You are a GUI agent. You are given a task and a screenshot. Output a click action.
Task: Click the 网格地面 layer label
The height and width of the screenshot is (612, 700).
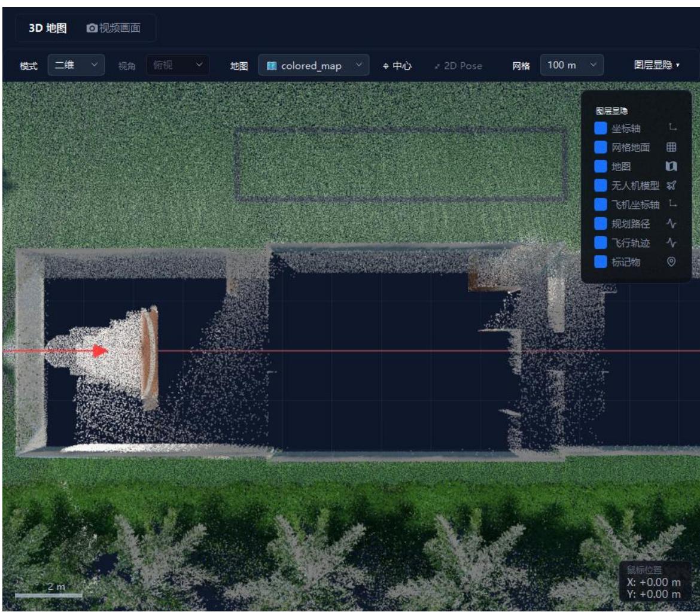(631, 147)
